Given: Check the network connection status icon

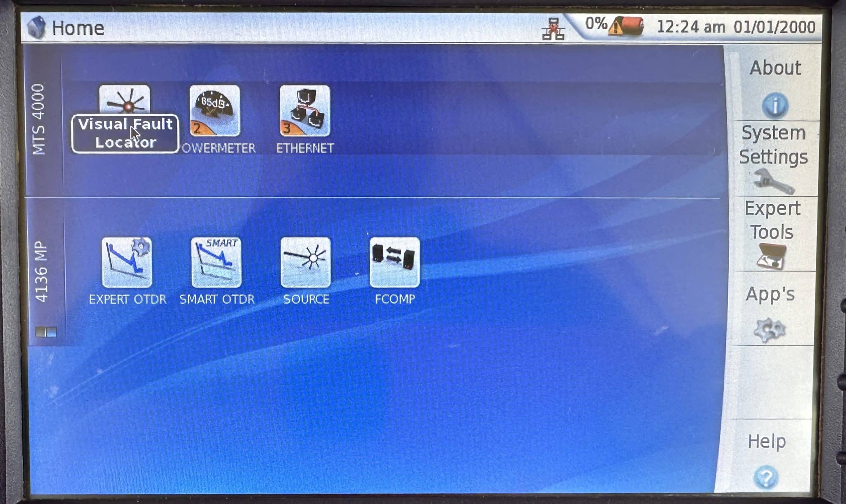Looking at the screenshot, I should (554, 29).
